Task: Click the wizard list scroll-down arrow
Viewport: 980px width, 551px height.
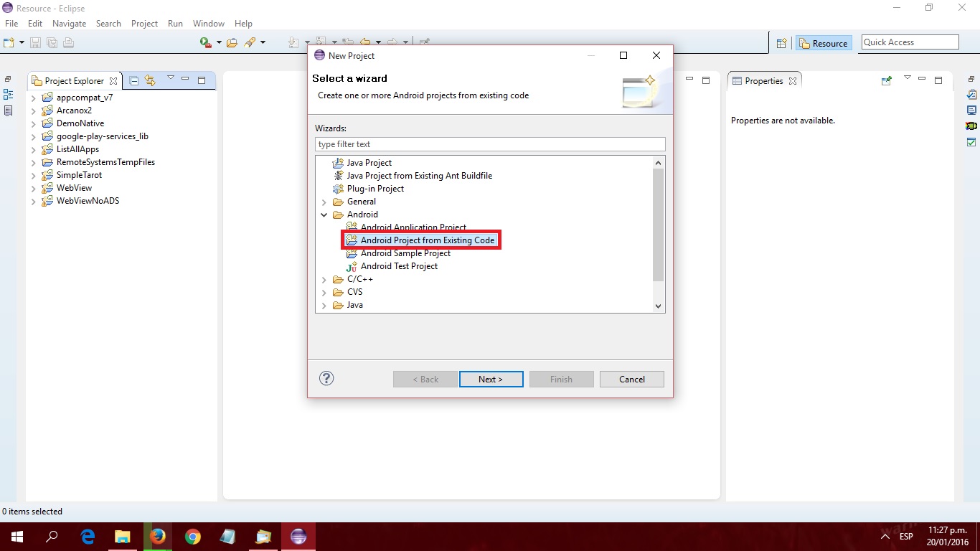Action: pos(659,306)
